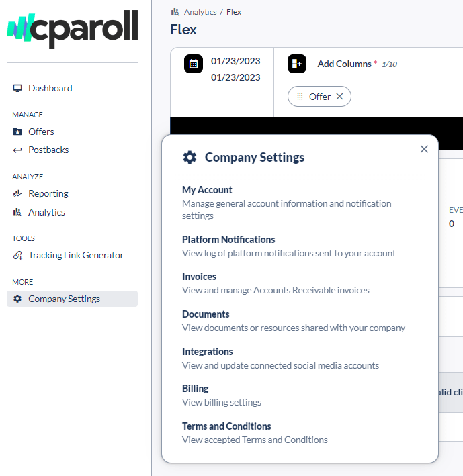Select Company Settings sidebar item
The width and height of the screenshot is (463, 476).
click(x=72, y=299)
